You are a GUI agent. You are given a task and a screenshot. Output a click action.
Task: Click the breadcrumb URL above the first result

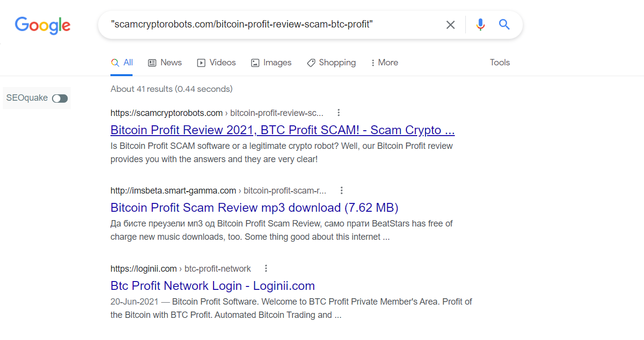tap(216, 113)
